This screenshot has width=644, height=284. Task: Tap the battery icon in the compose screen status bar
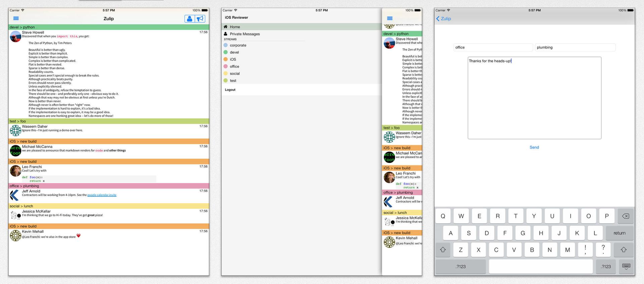[x=631, y=10]
